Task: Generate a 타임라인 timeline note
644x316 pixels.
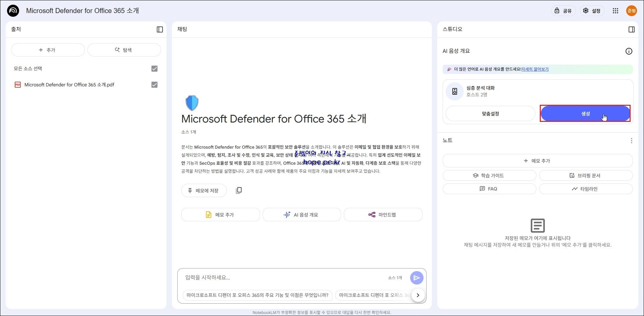Action: coord(586,189)
